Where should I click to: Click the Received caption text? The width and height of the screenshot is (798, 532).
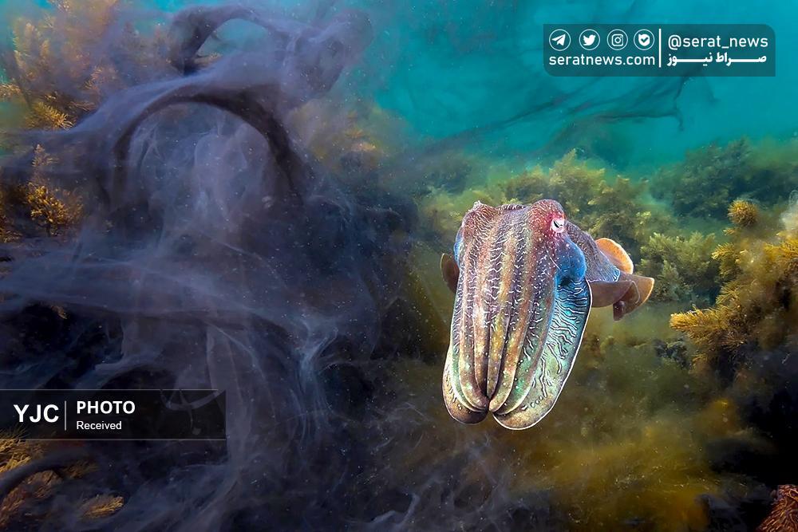point(99,426)
